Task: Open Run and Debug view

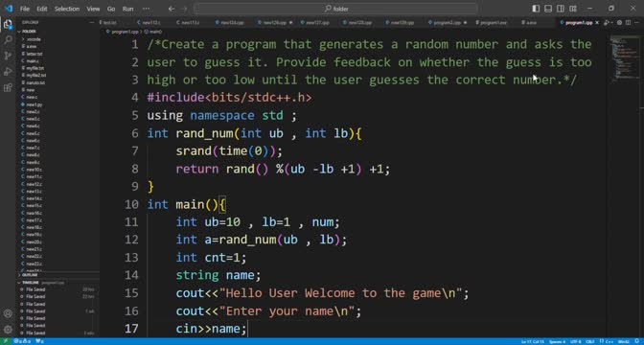Action: [x=8, y=72]
